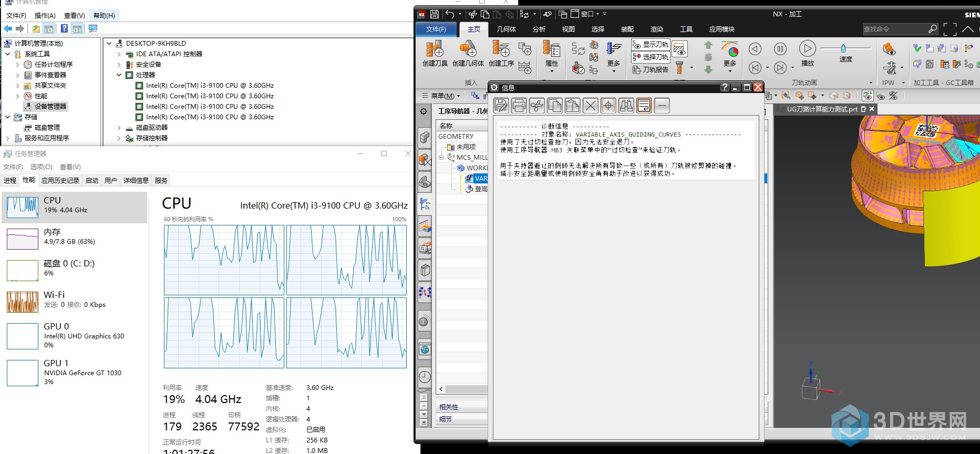This screenshot has width=980, height=454.
Task: Adjust the animation 速度 slider handle
Action: [x=843, y=48]
